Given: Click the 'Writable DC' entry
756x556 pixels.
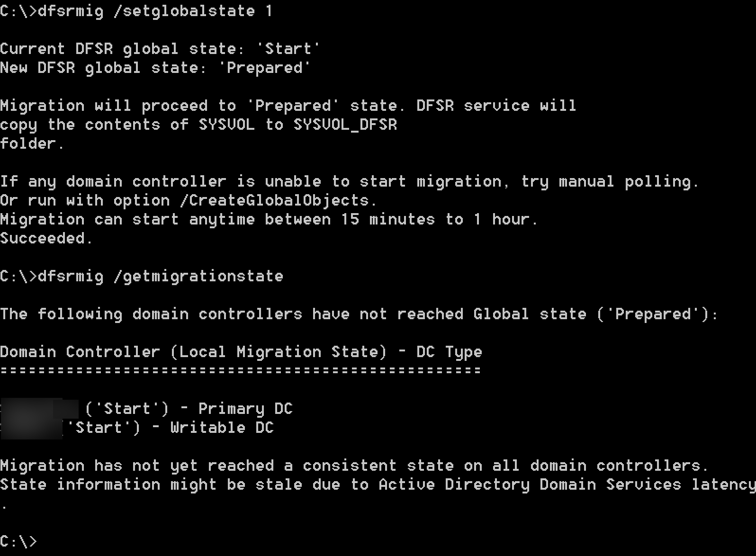Looking at the screenshot, I should (222, 428).
